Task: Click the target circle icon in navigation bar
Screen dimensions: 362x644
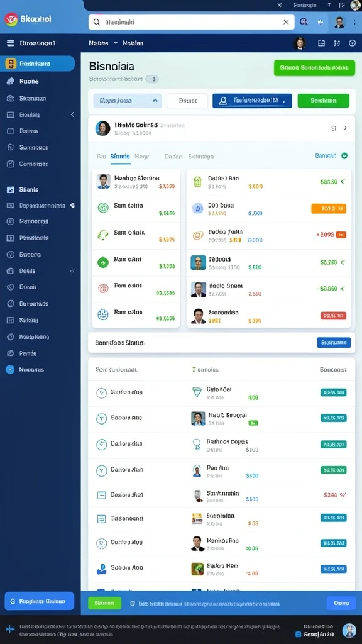Action: (x=352, y=43)
